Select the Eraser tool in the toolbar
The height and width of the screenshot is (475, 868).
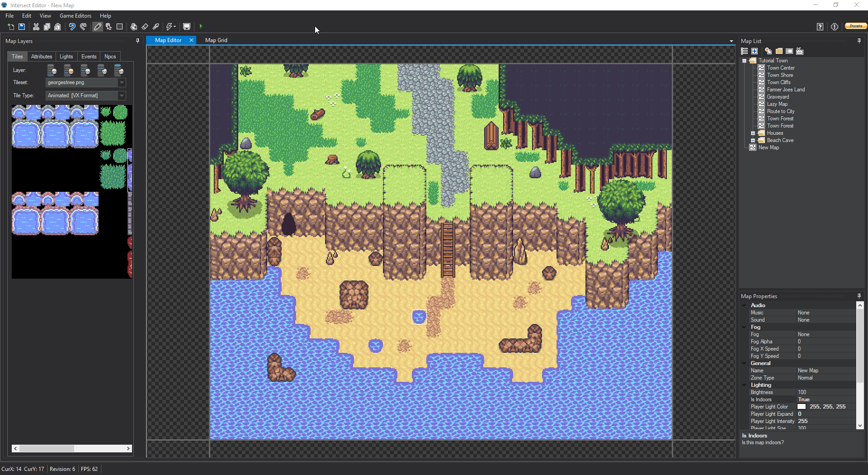pos(145,27)
